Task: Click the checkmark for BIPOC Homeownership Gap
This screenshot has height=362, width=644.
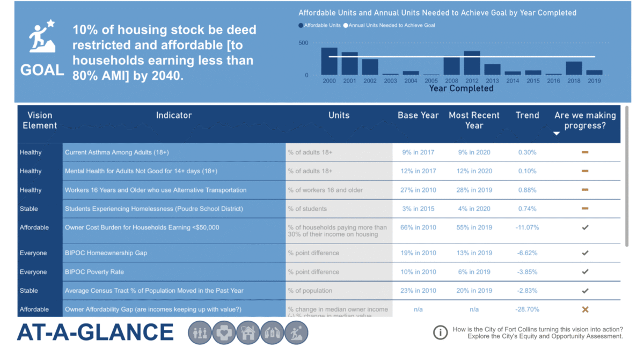Action: pyautogui.click(x=585, y=253)
